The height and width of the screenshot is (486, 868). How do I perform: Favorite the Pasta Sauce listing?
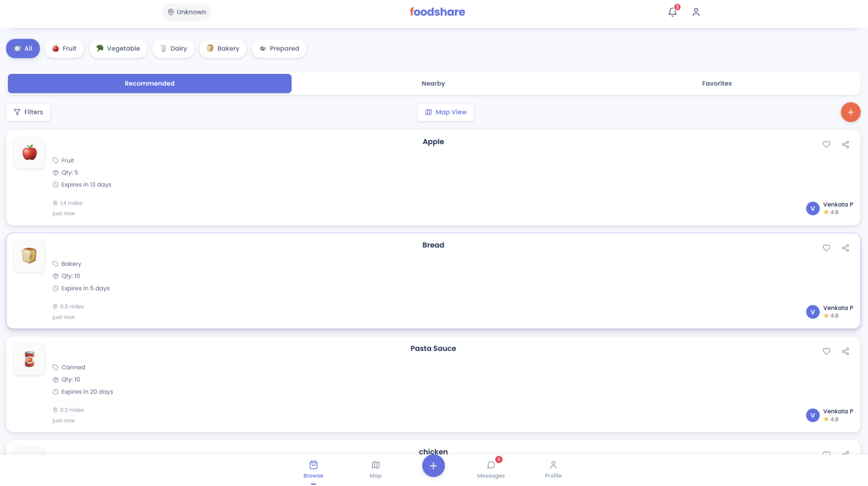point(826,351)
